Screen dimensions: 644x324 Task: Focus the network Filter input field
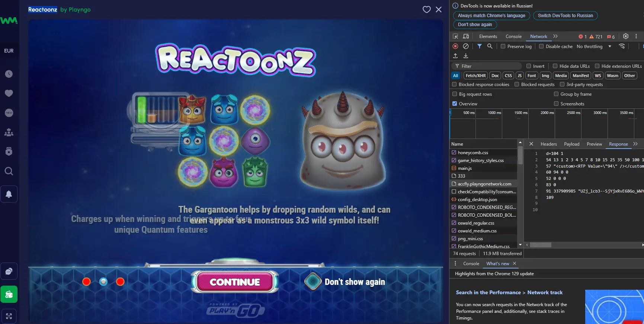pos(487,66)
